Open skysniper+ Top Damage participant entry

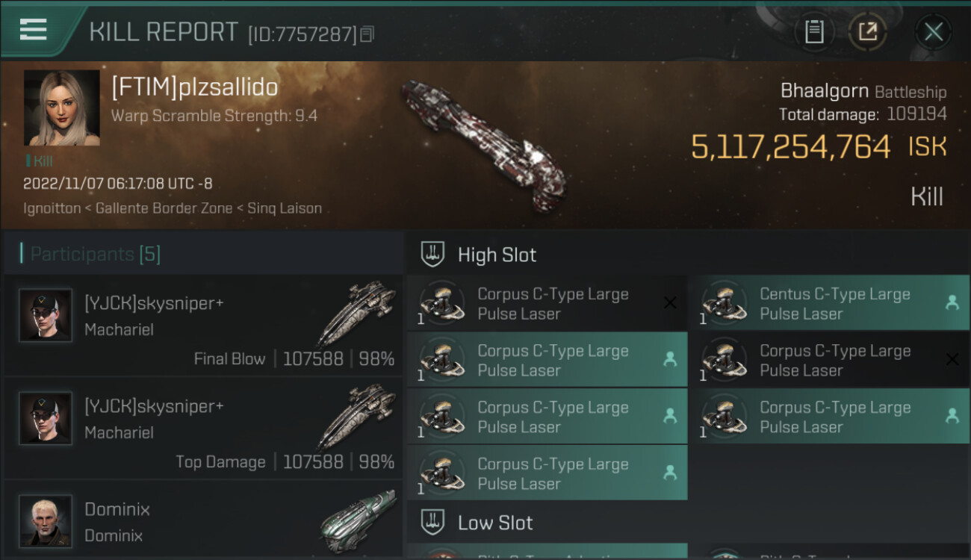pyautogui.click(x=202, y=428)
